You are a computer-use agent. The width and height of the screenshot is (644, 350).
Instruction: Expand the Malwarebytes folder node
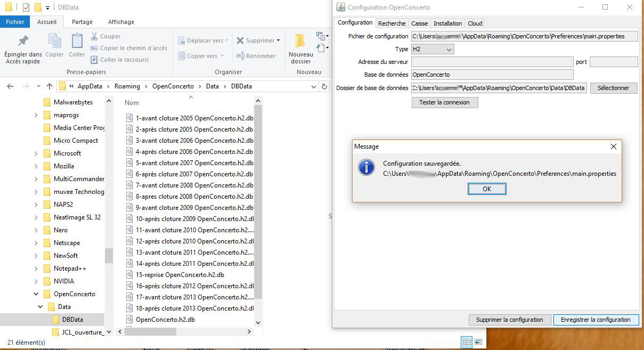coord(36,102)
